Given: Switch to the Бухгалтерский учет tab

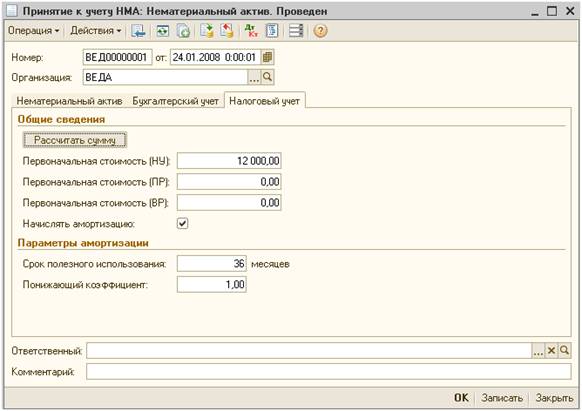Looking at the screenshot, I should [x=175, y=101].
